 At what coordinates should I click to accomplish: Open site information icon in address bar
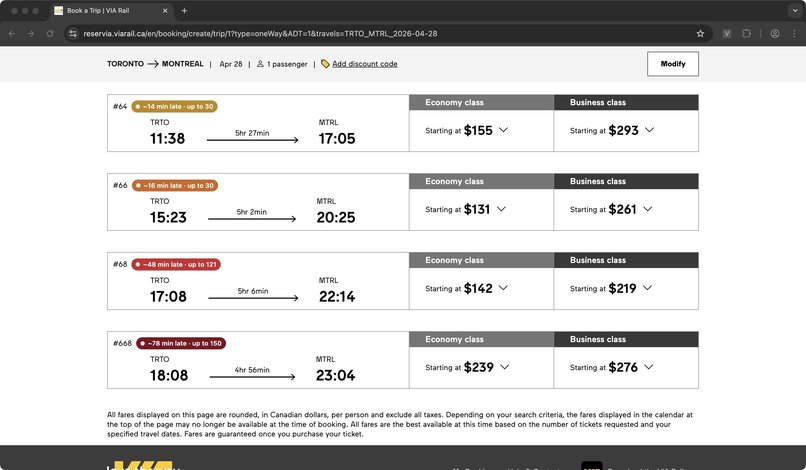pyautogui.click(x=73, y=33)
